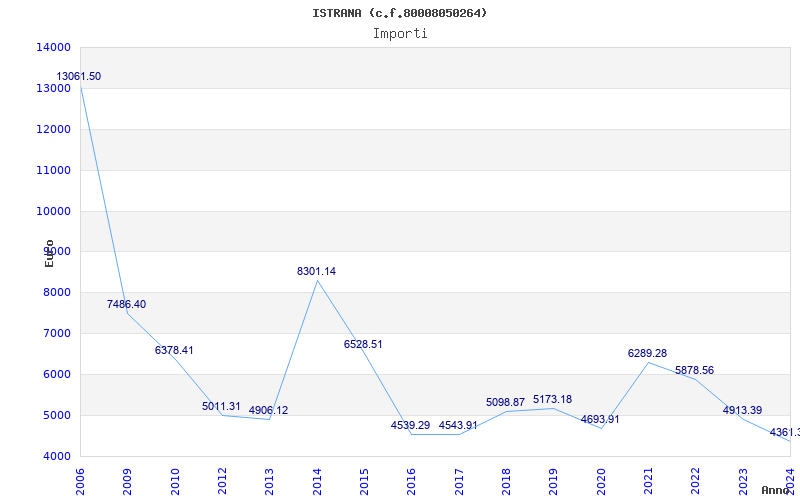The image size is (800, 500).
Task: Select the 6289.28 data label
Action: pyautogui.click(x=647, y=354)
